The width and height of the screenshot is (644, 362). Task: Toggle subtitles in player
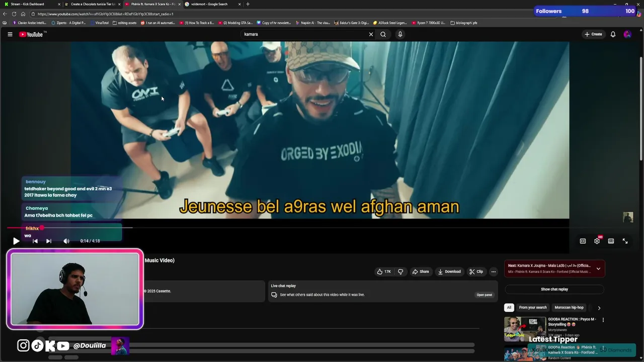(x=583, y=241)
